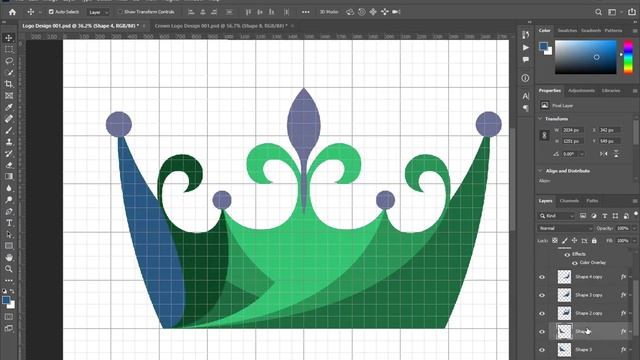Viewport: 640px width, 360px height.
Task: Select the Move tool in the toolbar
Action: pos(9,38)
